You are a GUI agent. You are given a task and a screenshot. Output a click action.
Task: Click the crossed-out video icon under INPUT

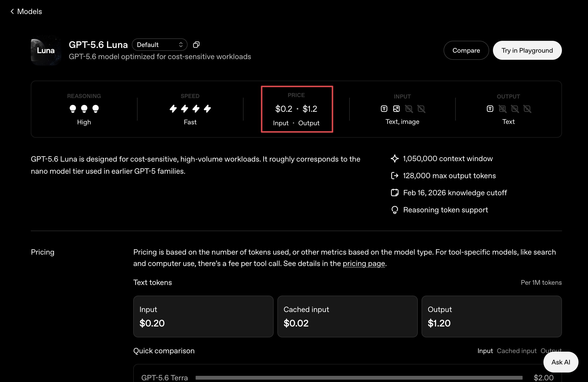coord(421,108)
